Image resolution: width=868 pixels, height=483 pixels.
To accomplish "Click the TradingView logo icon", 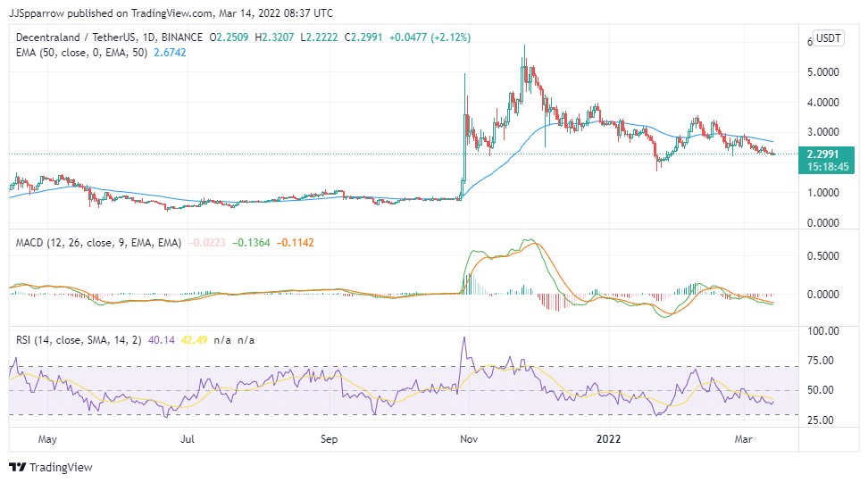I will click(18, 467).
